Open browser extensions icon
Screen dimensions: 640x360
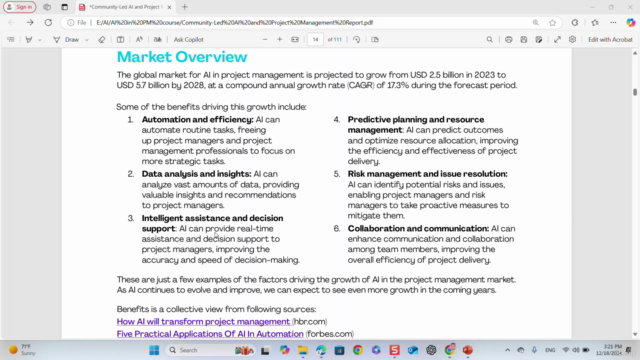pyautogui.click(x=575, y=22)
